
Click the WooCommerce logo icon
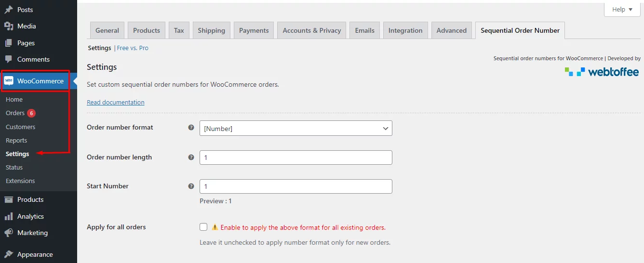pyautogui.click(x=9, y=81)
